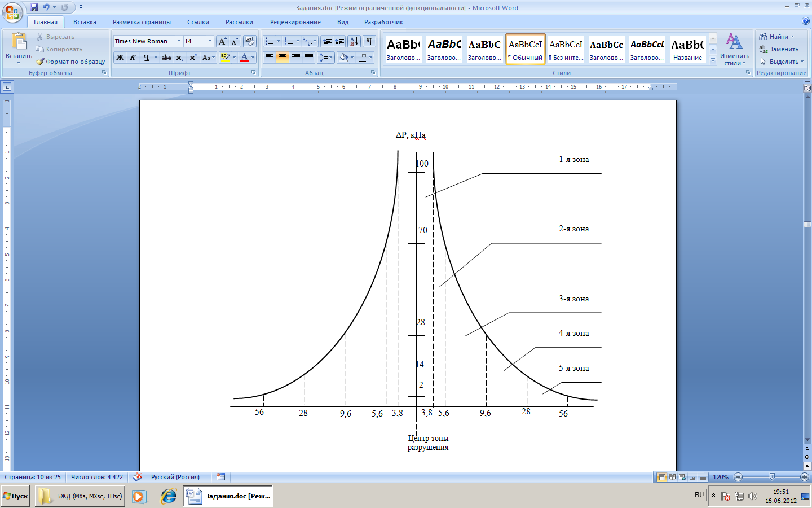Click tab selector at ruler corner
This screenshot has width=812, height=508.
tap(7, 87)
